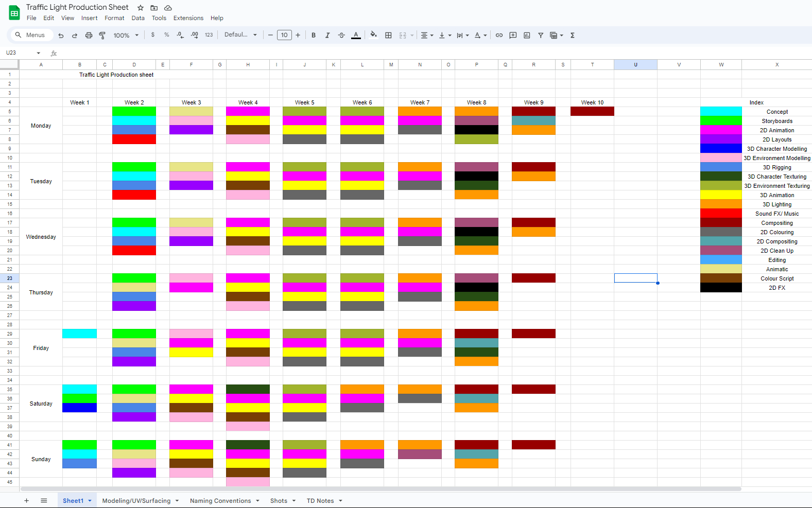Open the Sheet1 tab options arrow
Viewport: 812px width, 508px height.
click(90, 501)
